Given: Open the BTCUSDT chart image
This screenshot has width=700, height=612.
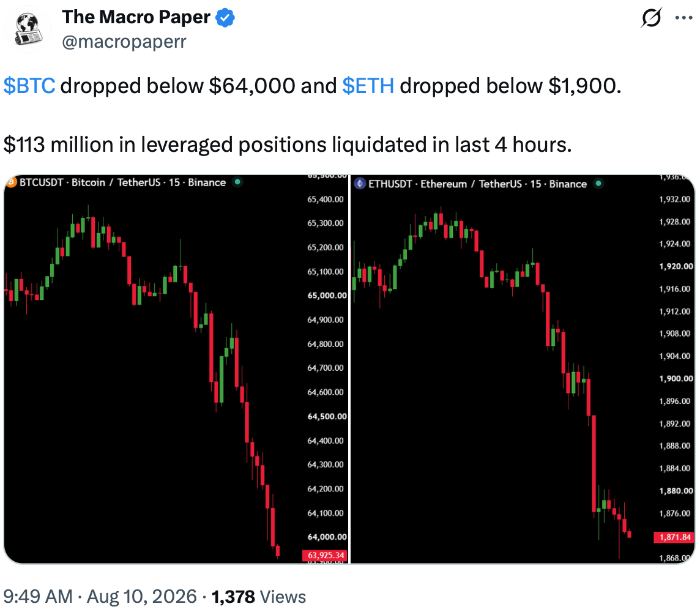Looking at the screenshot, I should click(x=176, y=369).
